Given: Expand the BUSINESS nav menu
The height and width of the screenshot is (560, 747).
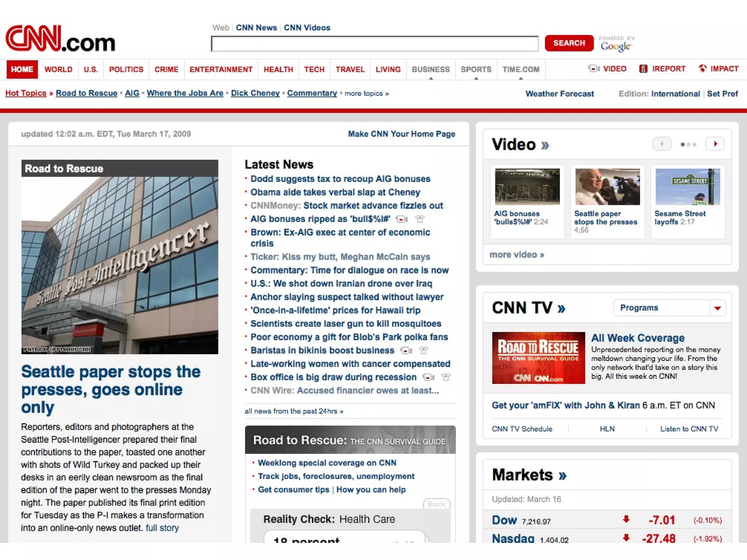Looking at the screenshot, I should coord(431,70).
